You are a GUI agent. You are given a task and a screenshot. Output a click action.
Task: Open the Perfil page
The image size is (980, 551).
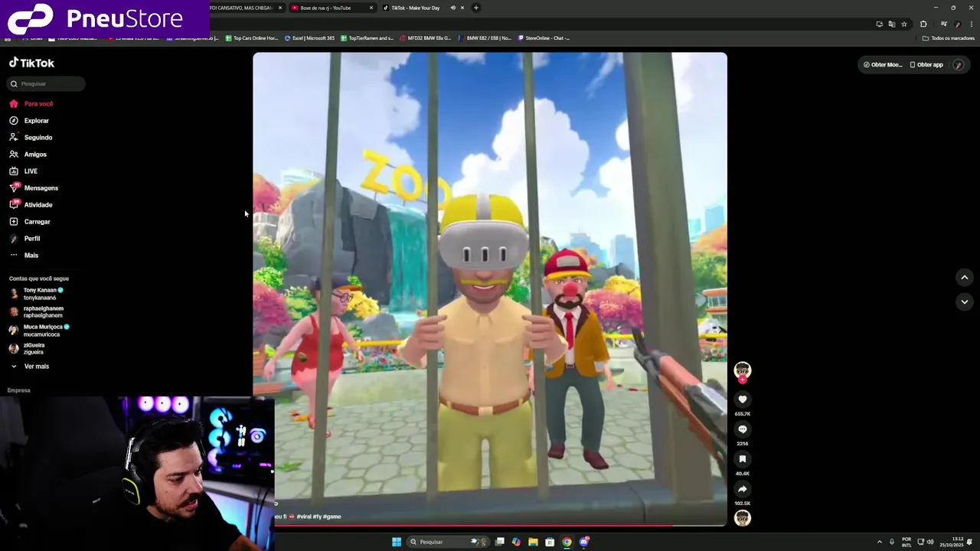[x=24, y=238]
